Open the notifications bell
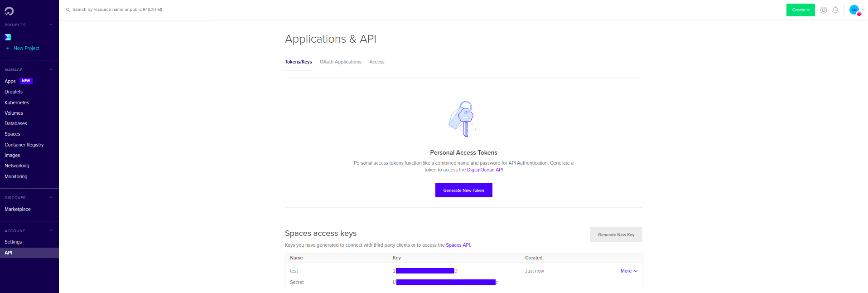 835,10
